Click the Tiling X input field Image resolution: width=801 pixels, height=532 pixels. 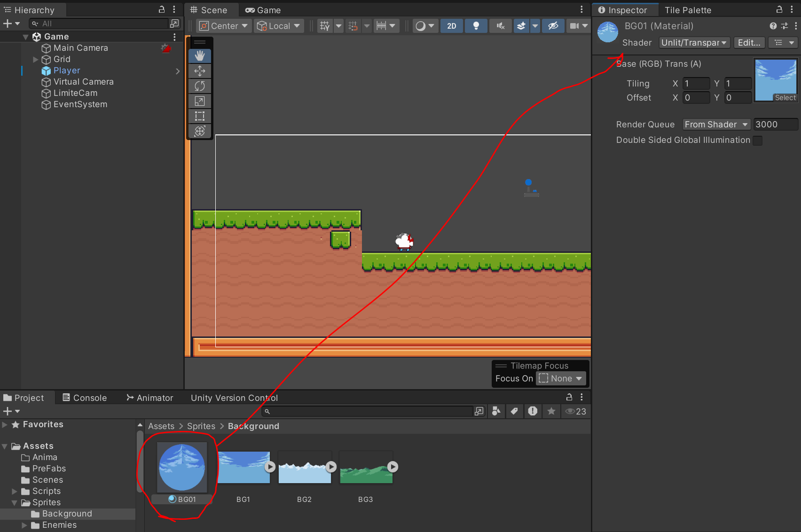pyautogui.click(x=696, y=84)
